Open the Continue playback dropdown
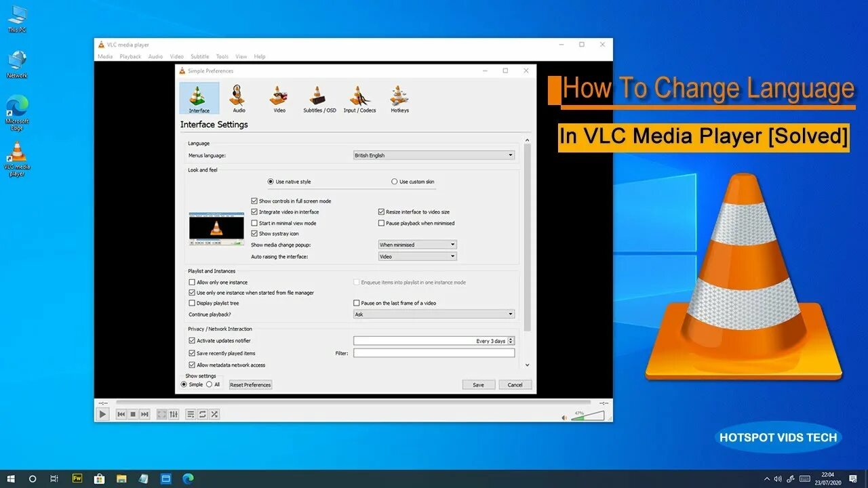The width and height of the screenshot is (868, 488). [434, 314]
